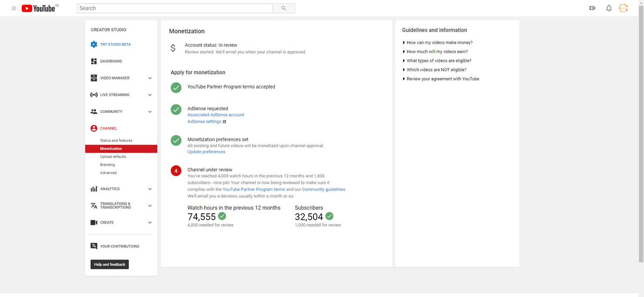Viewport: 644px width, 297px height.
Task: Click green check beside Partner Program terms
Action: [176, 87]
